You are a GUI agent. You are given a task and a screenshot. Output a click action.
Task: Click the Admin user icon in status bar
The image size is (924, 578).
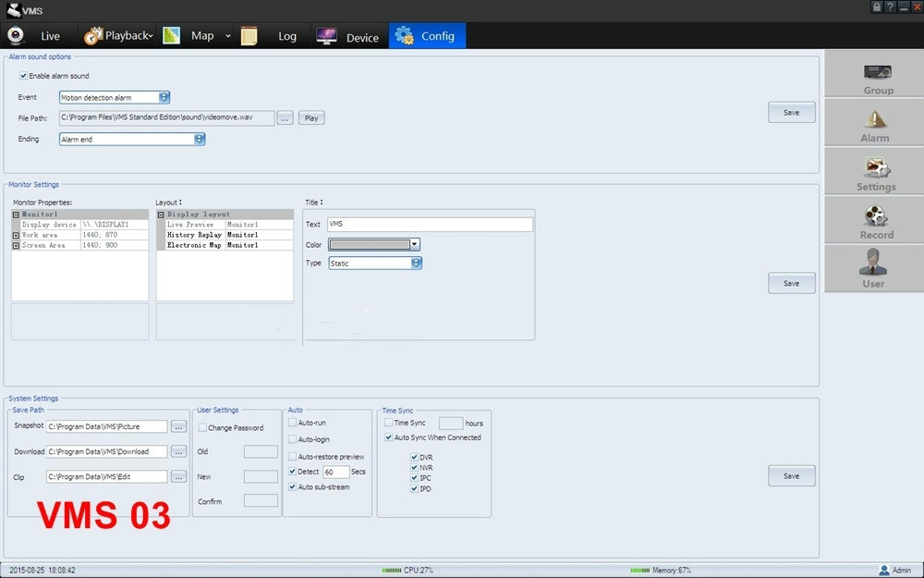click(x=884, y=571)
